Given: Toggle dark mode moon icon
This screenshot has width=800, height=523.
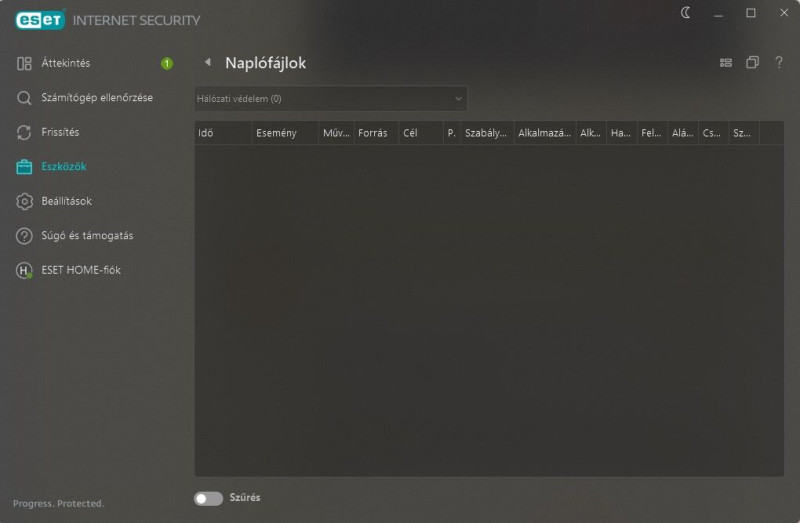Looking at the screenshot, I should tap(686, 13).
